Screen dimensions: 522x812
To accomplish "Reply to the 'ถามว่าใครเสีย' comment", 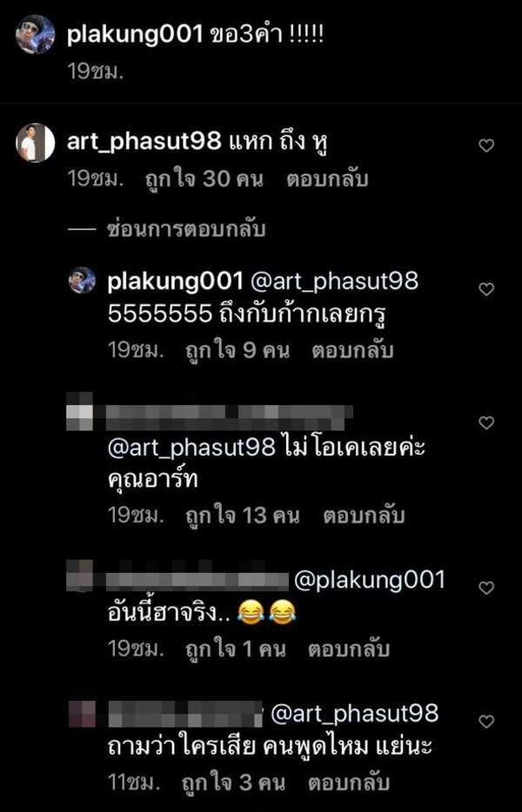I will point(349,783).
